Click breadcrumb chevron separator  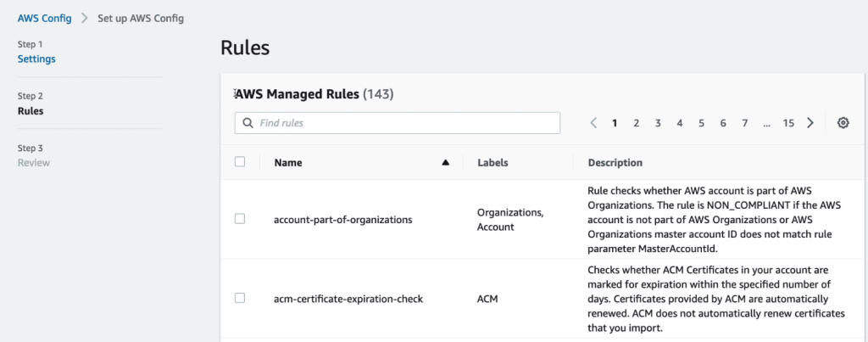(85, 18)
